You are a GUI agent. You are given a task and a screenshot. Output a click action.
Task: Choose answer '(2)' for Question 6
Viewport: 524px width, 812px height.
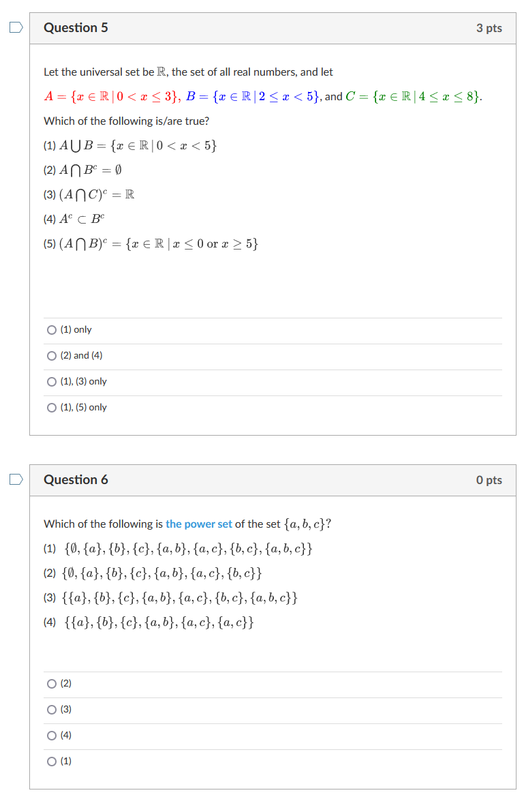(52, 683)
